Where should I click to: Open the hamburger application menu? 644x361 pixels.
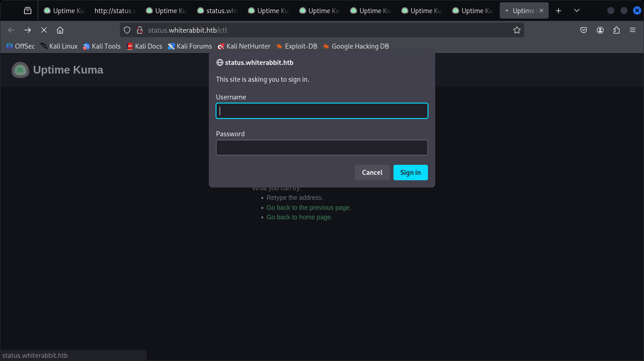pos(633,30)
